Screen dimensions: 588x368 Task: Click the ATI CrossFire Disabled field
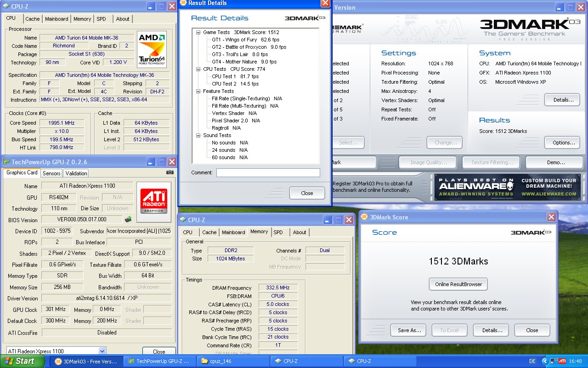[107, 333]
